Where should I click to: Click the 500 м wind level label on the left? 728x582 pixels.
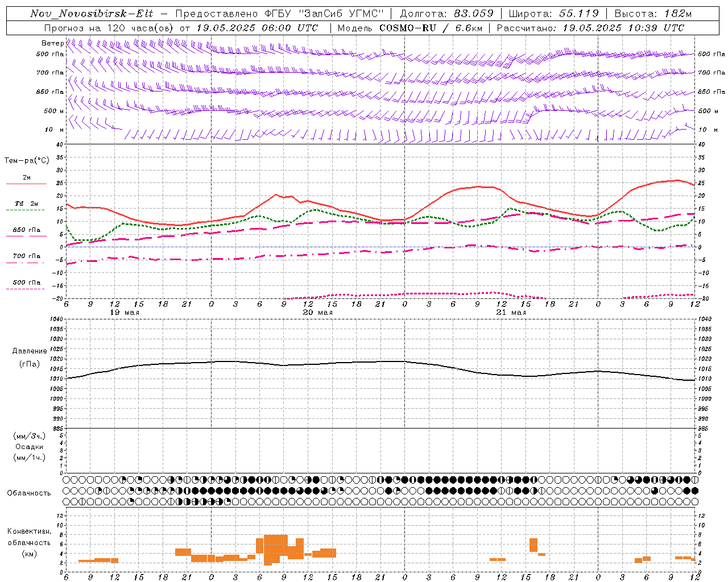(53, 111)
